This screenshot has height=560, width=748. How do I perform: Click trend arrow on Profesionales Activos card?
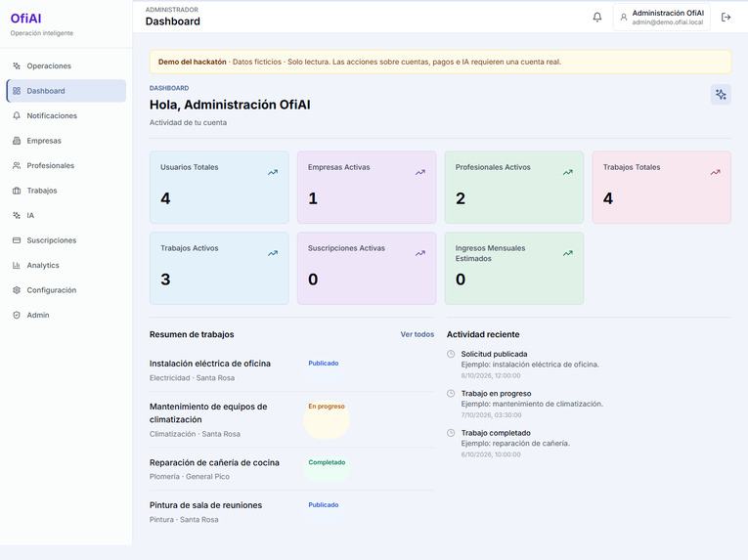(568, 172)
